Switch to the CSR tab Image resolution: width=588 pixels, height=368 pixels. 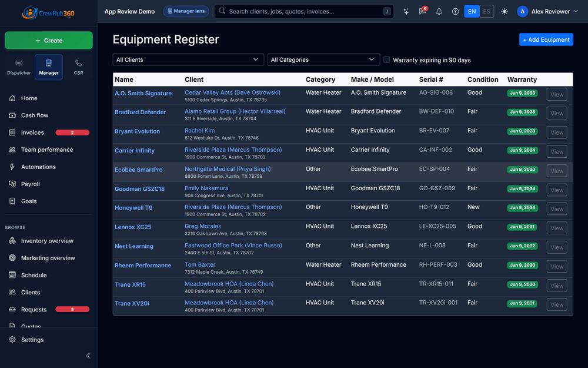pos(78,67)
